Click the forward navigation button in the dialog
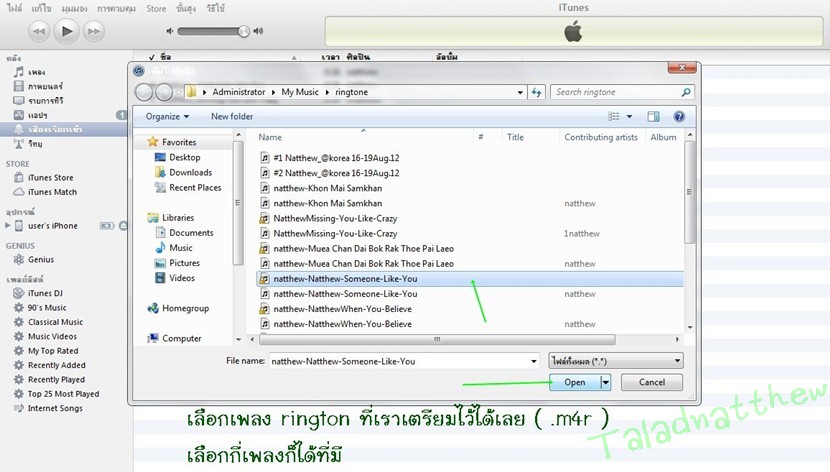Screen dimensions: 830x472 coord(164,92)
